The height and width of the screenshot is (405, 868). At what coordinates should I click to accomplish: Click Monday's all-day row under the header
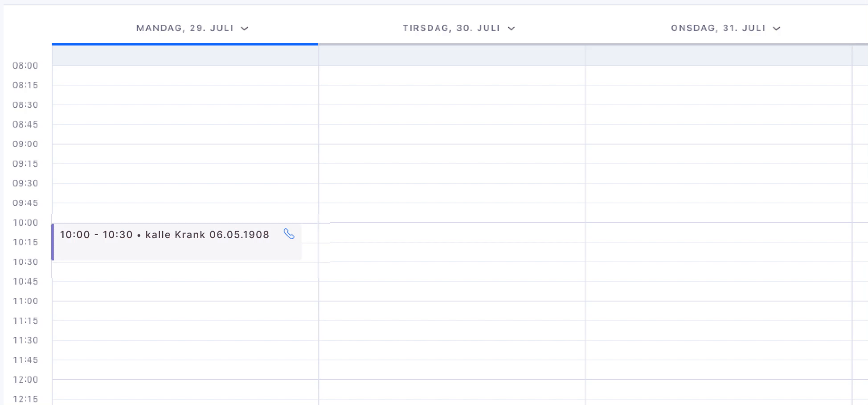point(185,56)
